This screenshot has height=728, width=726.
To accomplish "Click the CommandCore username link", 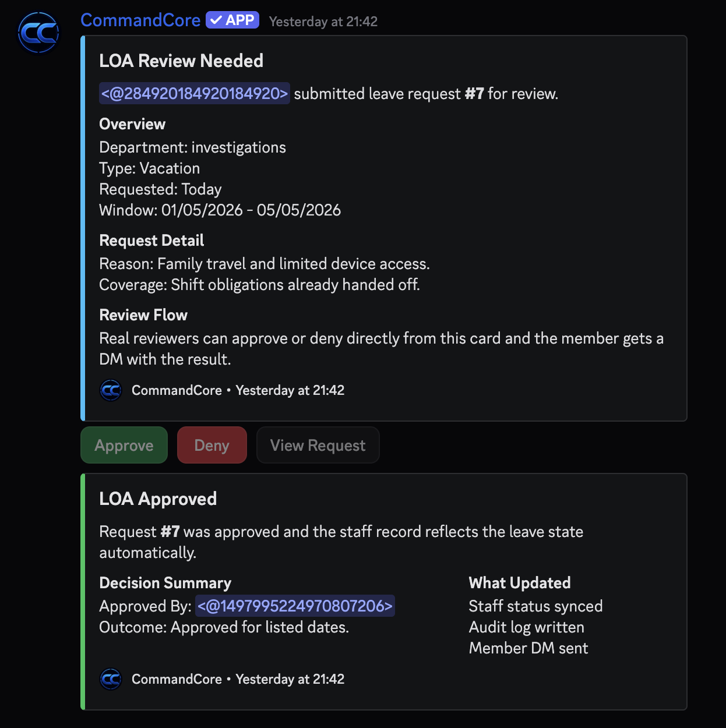I will pos(140,20).
